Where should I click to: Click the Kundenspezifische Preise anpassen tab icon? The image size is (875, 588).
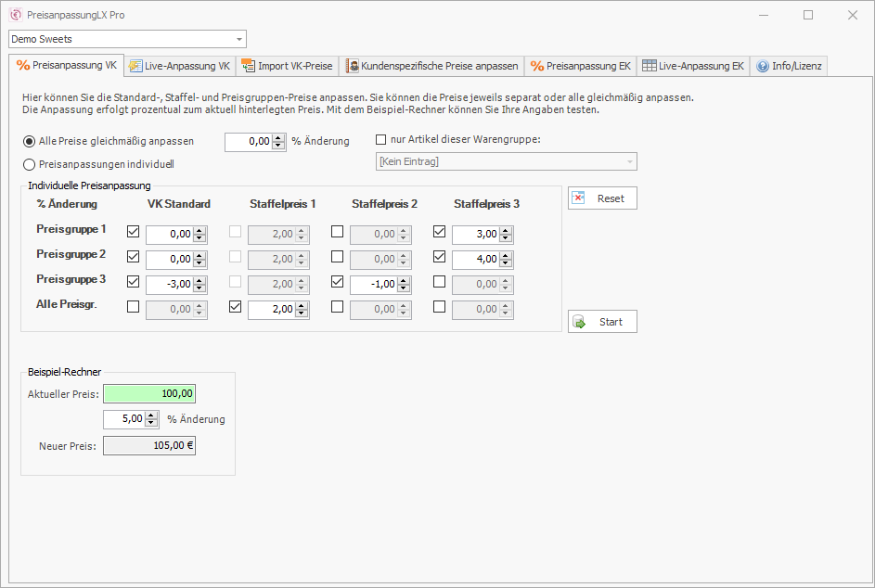353,66
